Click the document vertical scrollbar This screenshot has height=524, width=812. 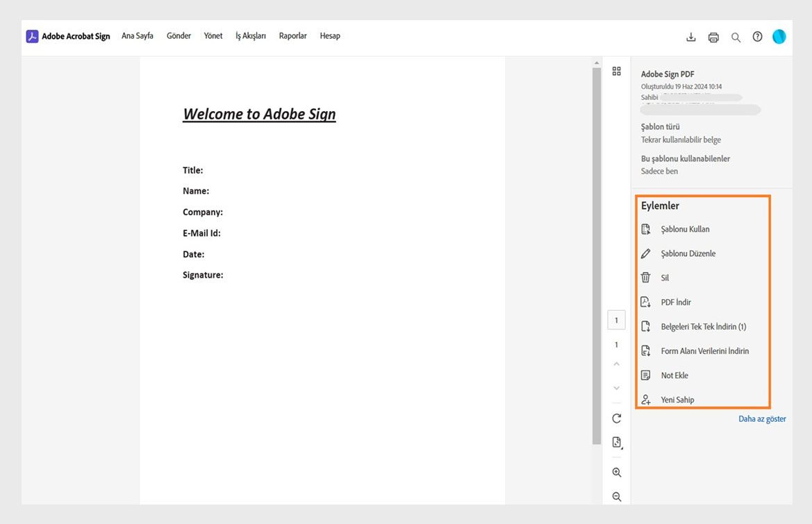(x=597, y=255)
